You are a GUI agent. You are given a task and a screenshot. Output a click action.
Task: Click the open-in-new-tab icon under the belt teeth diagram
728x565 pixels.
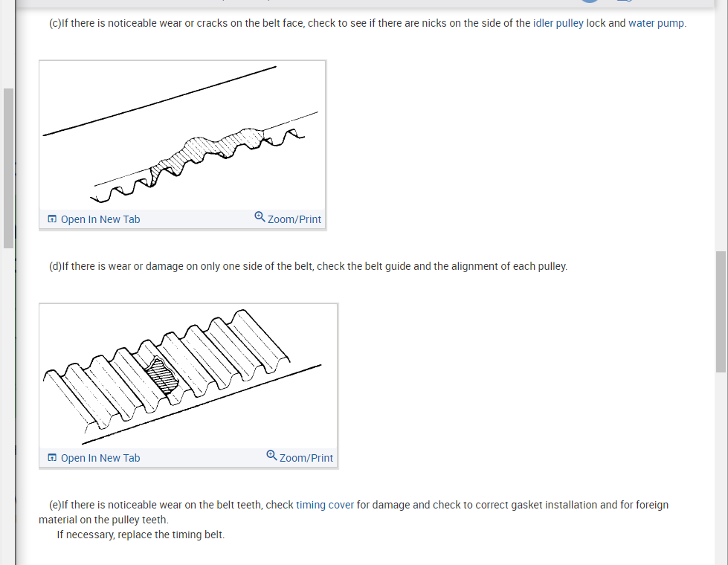click(x=52, y=458)
